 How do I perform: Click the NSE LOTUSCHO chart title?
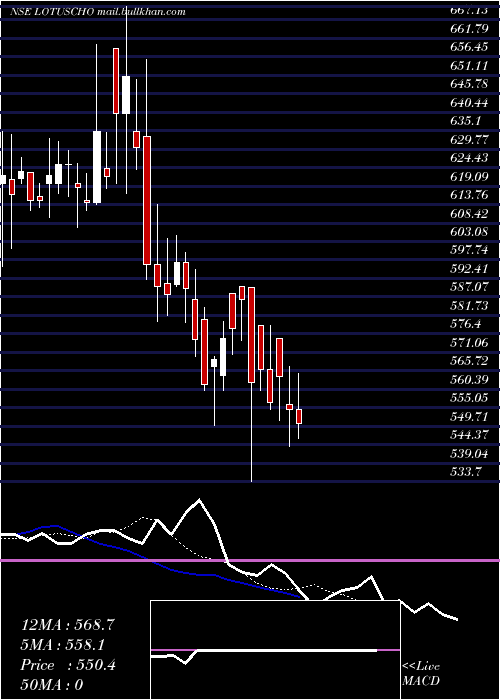tap(97, 12)
